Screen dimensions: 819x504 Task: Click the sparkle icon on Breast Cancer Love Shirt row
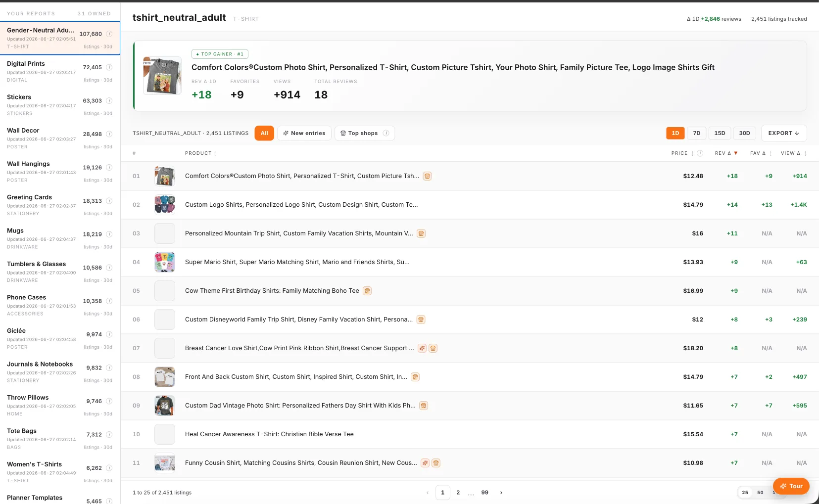coord(422,348)
